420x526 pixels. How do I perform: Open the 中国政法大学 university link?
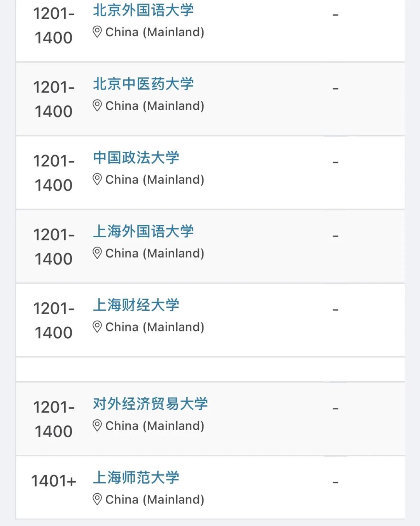[136, 158]
